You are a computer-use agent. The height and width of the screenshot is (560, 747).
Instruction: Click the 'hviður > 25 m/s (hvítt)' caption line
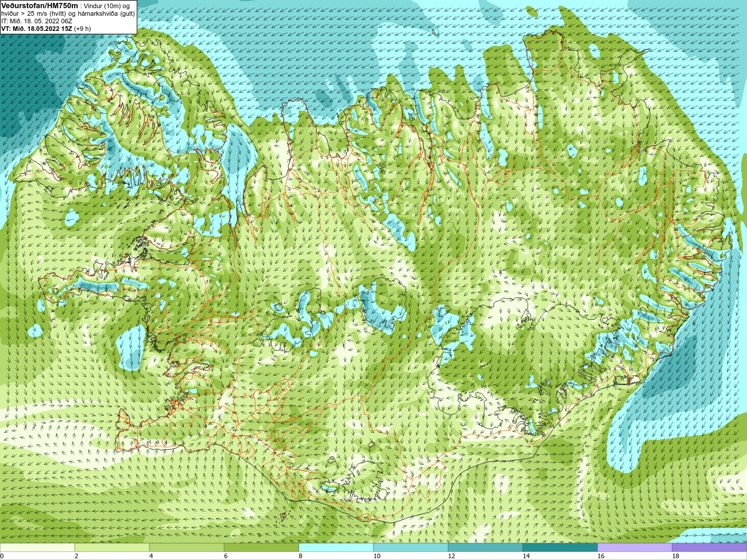point(34,13)
